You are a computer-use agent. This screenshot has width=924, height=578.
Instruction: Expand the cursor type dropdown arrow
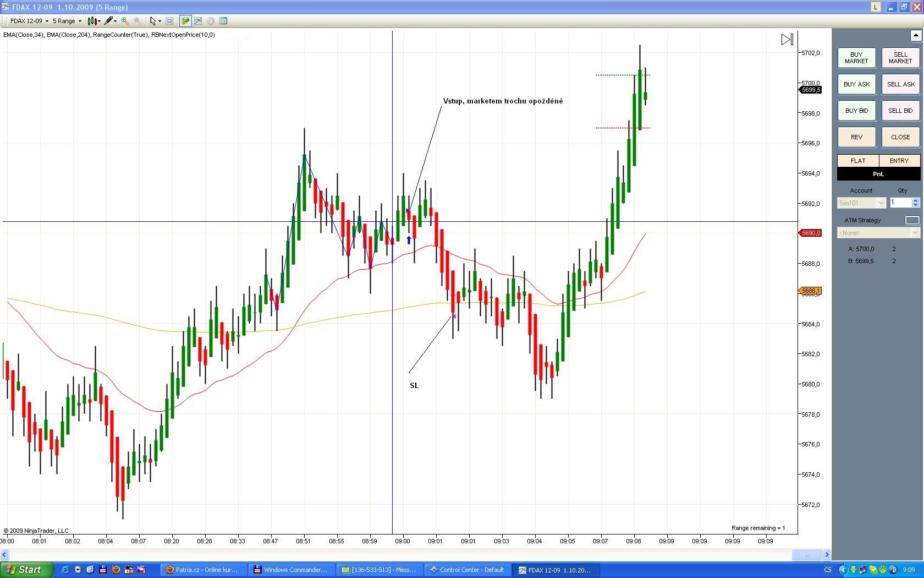(x=159, y=21)
